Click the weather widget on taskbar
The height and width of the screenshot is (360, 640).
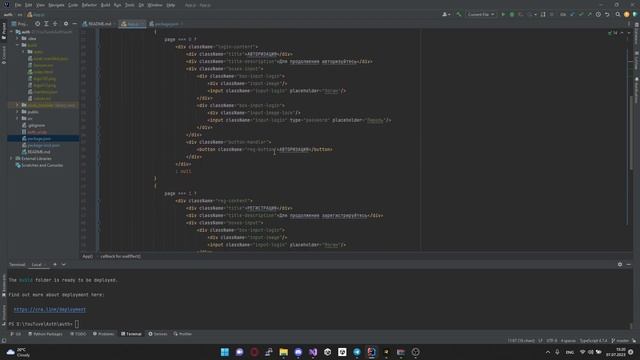18,352
